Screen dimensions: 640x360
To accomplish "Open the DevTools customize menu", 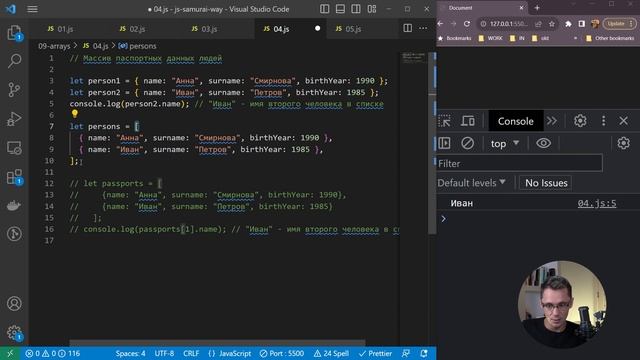I will pyautogui.click(x=603, y=121).
